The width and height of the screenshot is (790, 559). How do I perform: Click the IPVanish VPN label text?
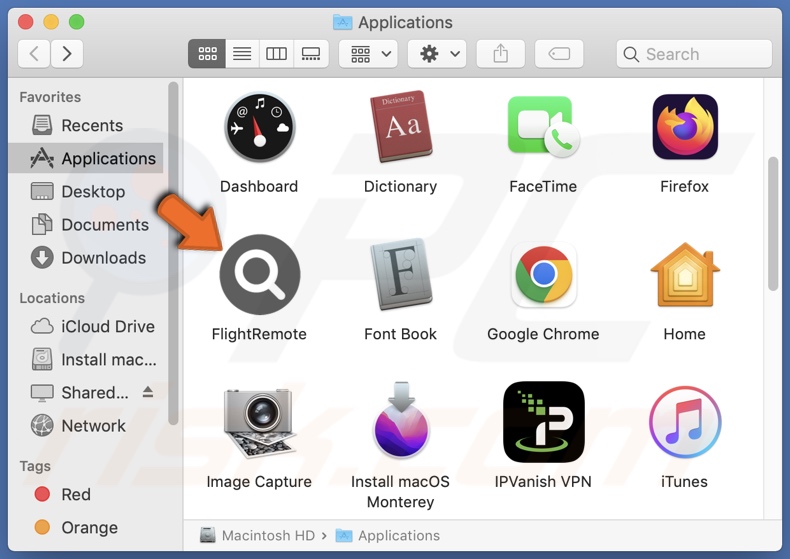click(x=543, y=481)
